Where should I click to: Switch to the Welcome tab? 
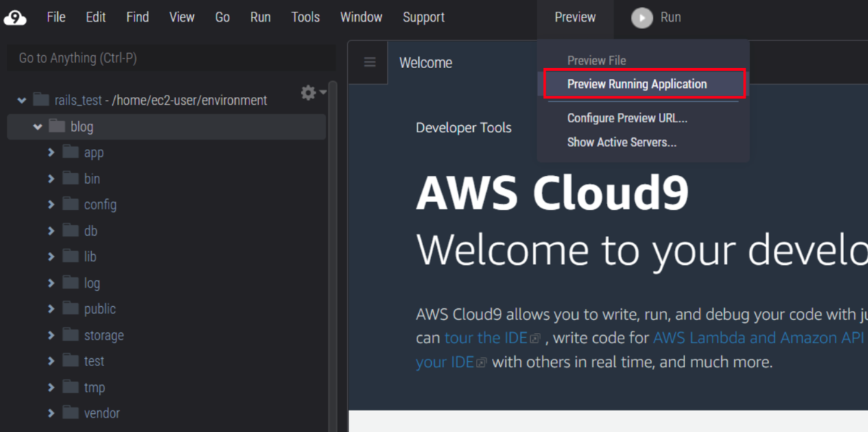(425, 63)
